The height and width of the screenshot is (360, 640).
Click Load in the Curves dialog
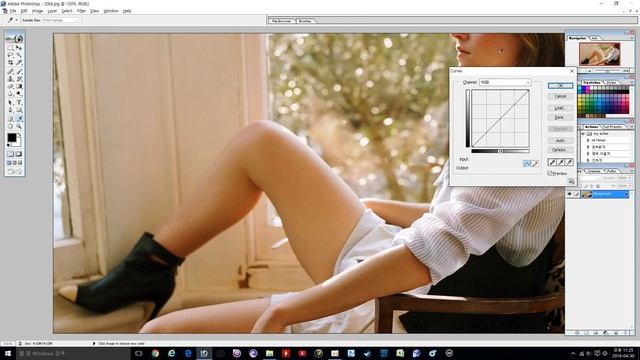pos(560,108)
